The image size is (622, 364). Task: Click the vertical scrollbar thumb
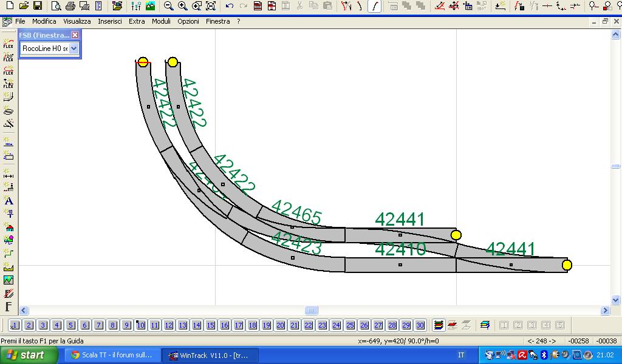[x=615, y=166]
